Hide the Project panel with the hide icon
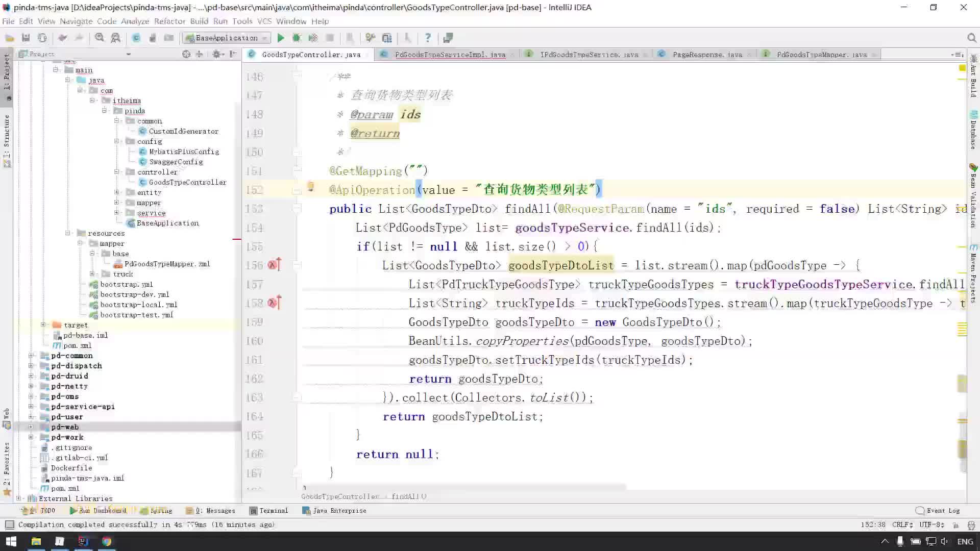This screenshot has width=980, height=551. pos(233,54)
